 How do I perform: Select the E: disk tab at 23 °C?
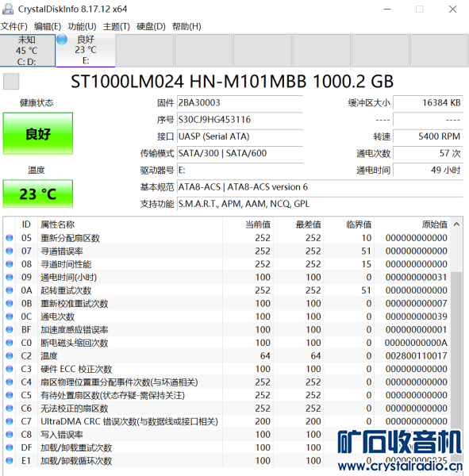(x=86, y=51)
